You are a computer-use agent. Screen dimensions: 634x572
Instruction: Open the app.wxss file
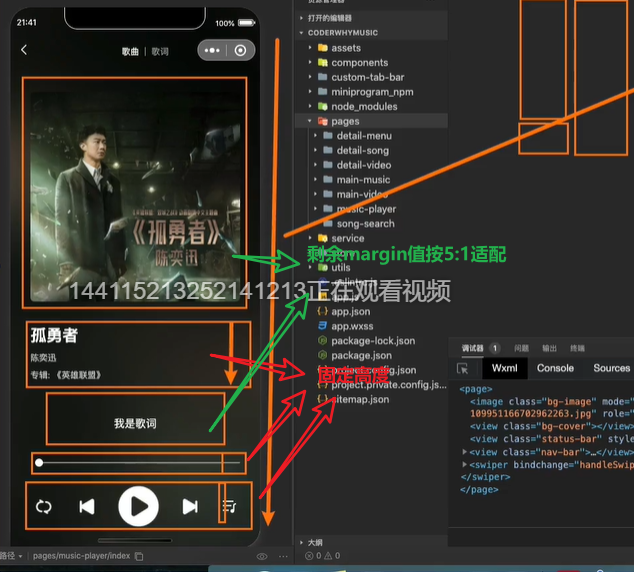(x=352, y=326)
